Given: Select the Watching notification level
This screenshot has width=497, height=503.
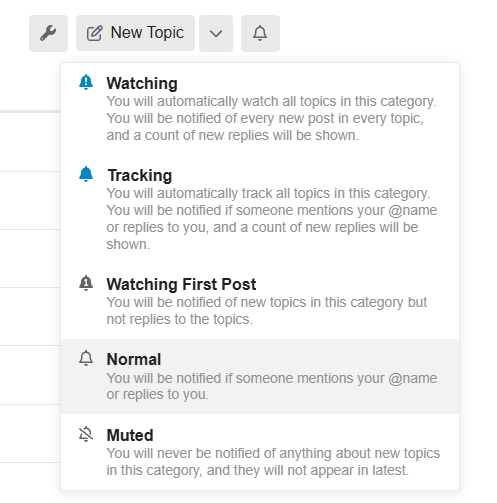Looking at the screenshot, I should [x=260, y=109].
